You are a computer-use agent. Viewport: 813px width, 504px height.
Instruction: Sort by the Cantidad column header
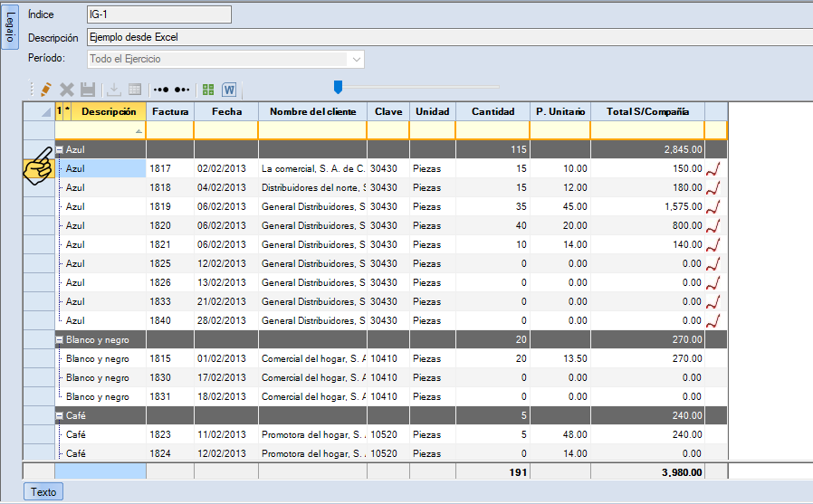493,111
